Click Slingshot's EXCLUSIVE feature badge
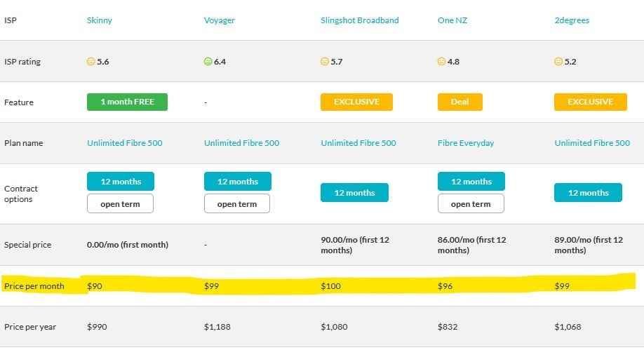 (356, 102)
